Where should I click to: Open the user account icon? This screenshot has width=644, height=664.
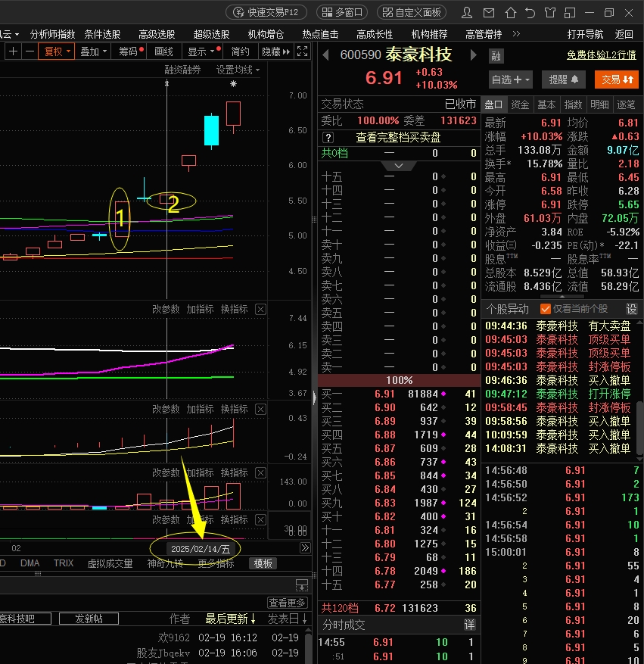[467, 13]
